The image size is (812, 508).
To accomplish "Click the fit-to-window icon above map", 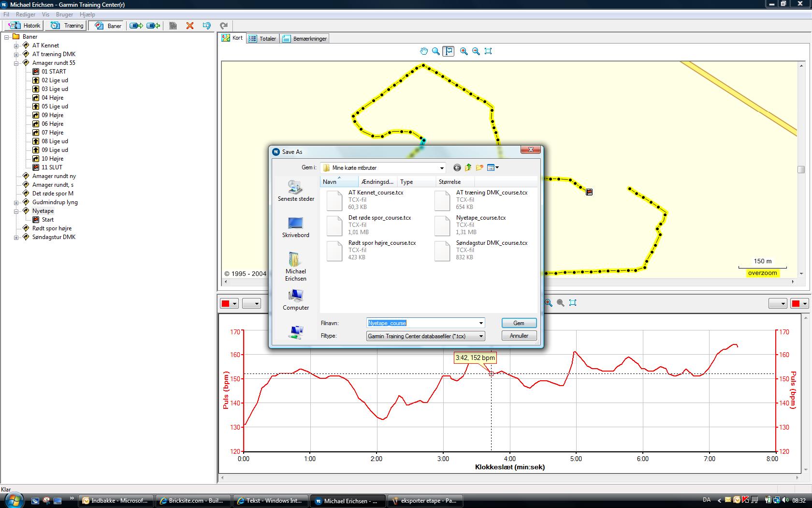I will [488, 51].
